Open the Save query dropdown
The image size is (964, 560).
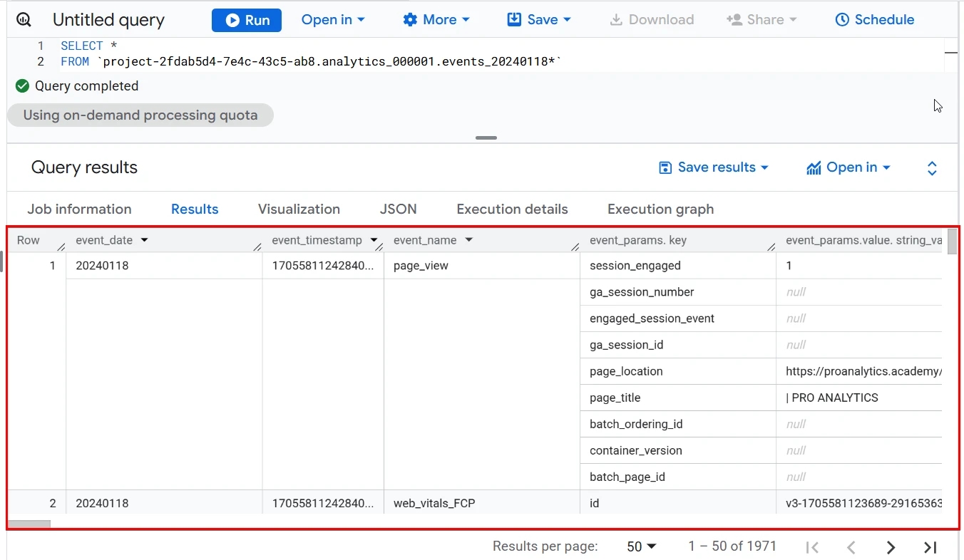539,20
